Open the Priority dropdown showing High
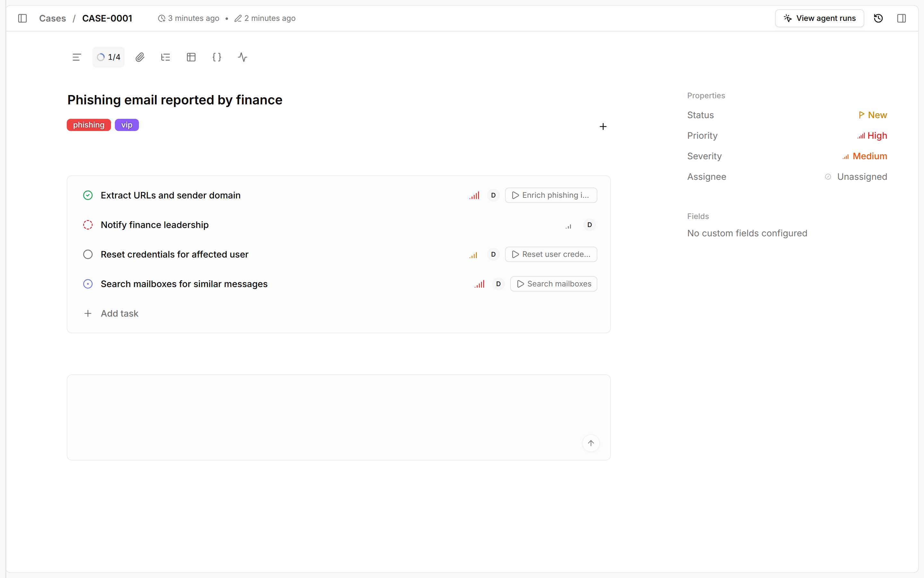 [x=872, y=136]
